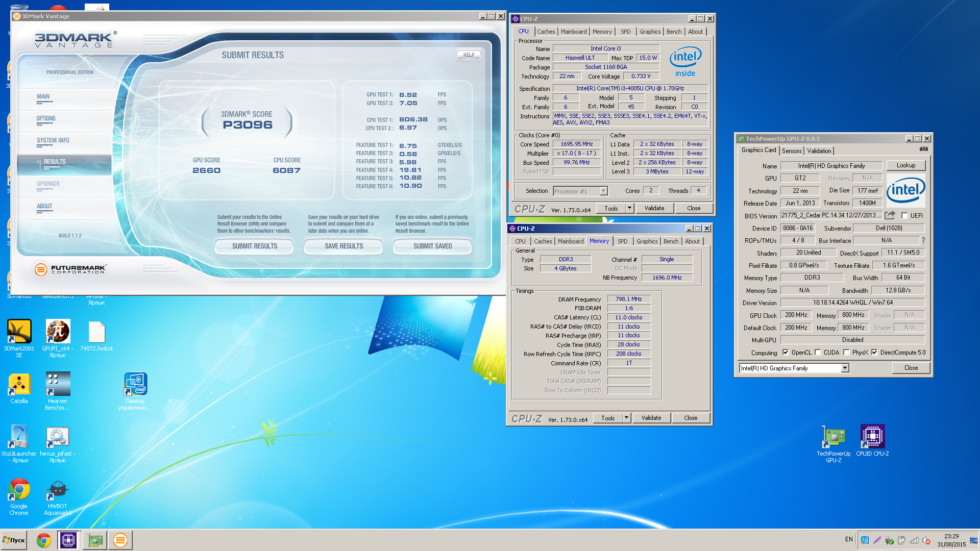The image size is (980, 551).
Task: Click About tab in lower CPU-Z window
Action: tap(692, 241)
